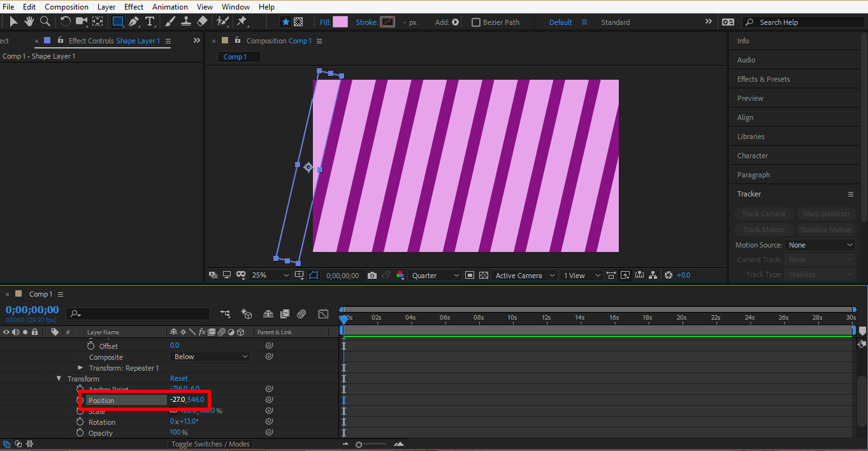The height and width of the screenshot is (451, 868).
Task: Click Toggle Switches / Modes button
Action: 210,444
